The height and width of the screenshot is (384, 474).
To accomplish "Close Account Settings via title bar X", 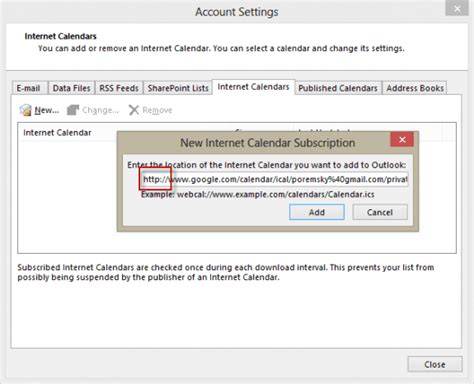I will click(457, 9).
